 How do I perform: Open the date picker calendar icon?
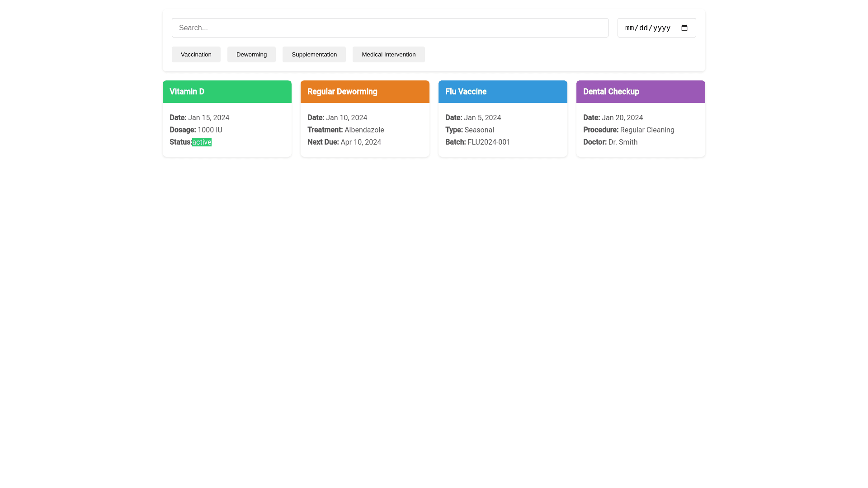[684, 28]
